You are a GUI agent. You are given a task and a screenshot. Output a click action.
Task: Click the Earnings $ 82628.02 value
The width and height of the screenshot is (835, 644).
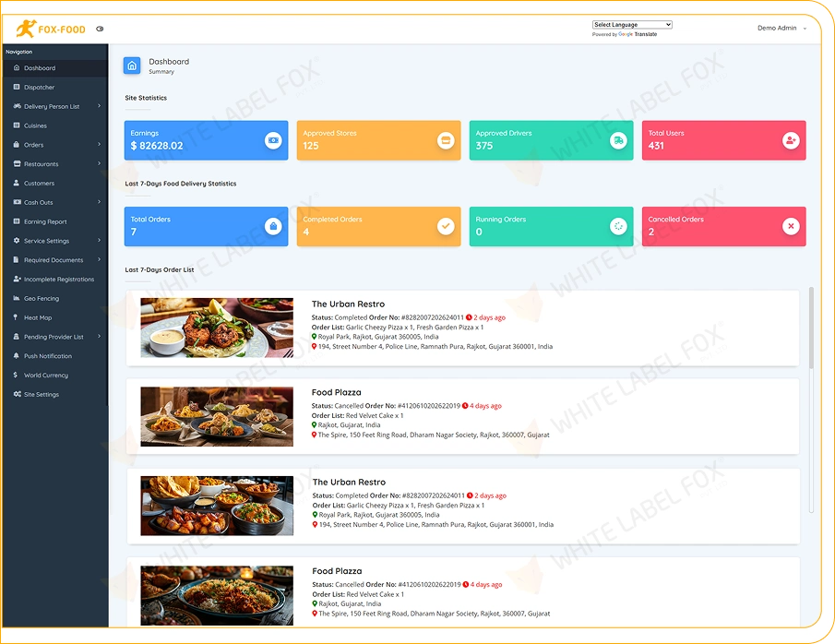(157, 146)
